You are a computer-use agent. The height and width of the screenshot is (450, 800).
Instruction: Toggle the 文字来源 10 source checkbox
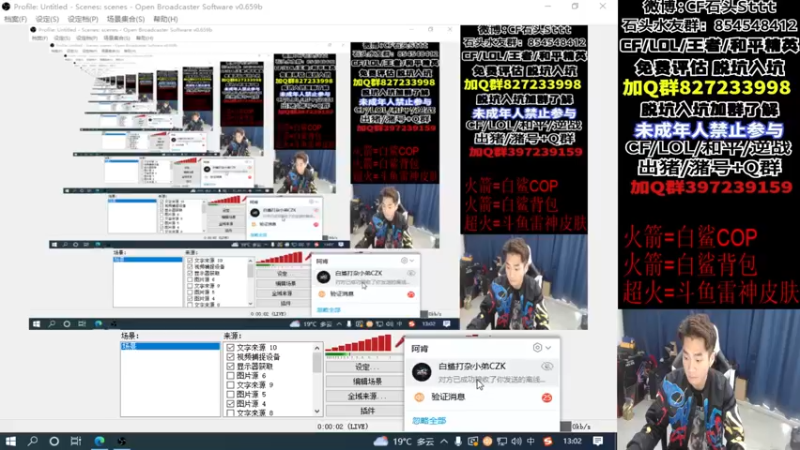[231, 347]
